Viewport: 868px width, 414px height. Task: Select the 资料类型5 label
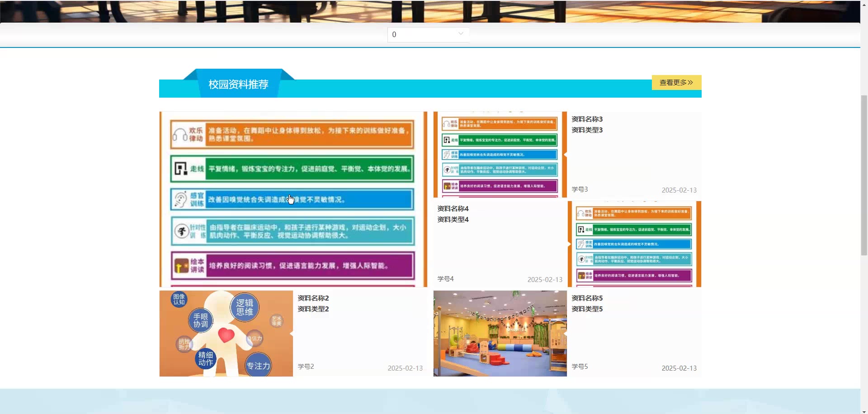tap(587, 309)
